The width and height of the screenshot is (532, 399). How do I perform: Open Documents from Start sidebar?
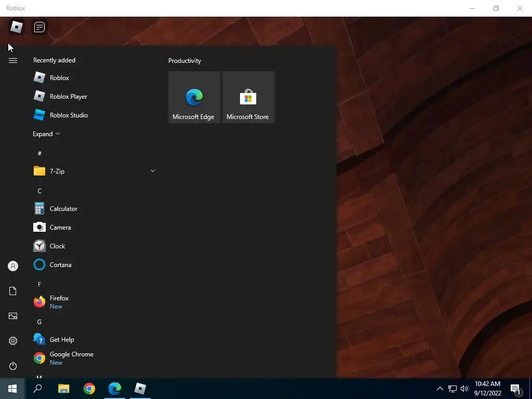pos(13,291)
